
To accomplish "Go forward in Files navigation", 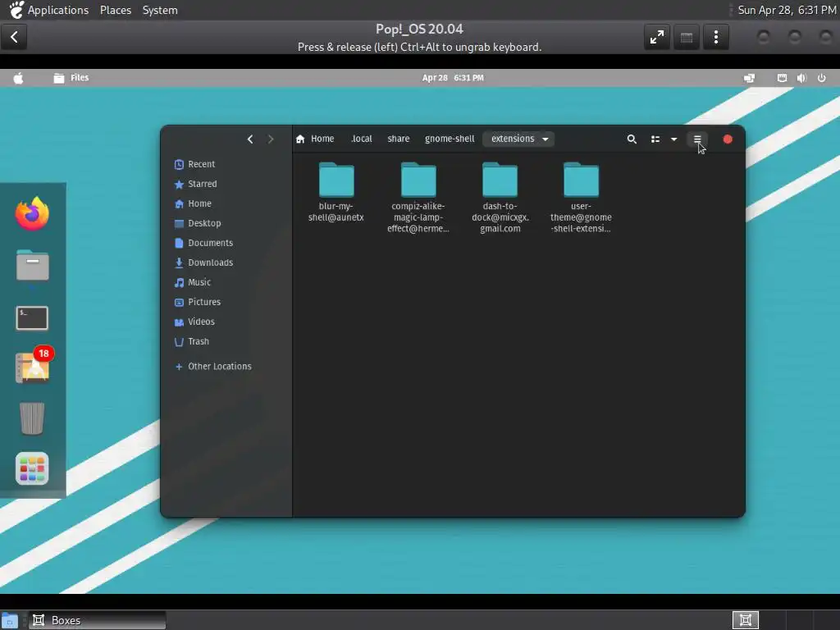I will tap(271, 139).
